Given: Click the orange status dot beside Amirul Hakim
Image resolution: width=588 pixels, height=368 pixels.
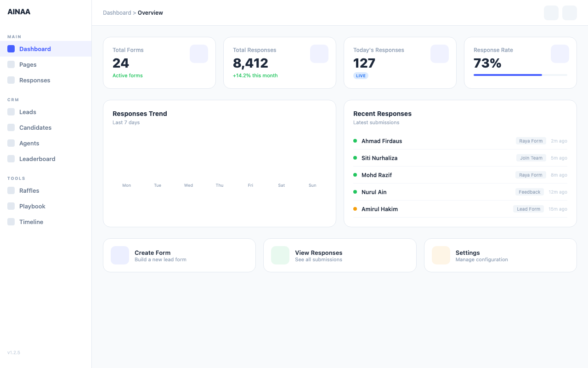Looking at the screenshot, I should tap(355, 209).
